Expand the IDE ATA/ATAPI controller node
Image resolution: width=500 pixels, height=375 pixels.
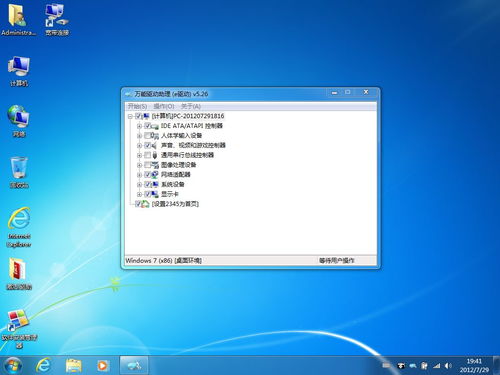pyautogui.click(x=139, y=126)
